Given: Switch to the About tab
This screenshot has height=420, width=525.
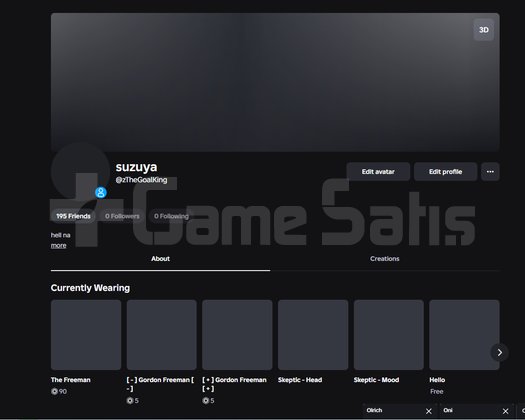Looking at the screenshot, I should pyautogui.click(x=160, y=259).
